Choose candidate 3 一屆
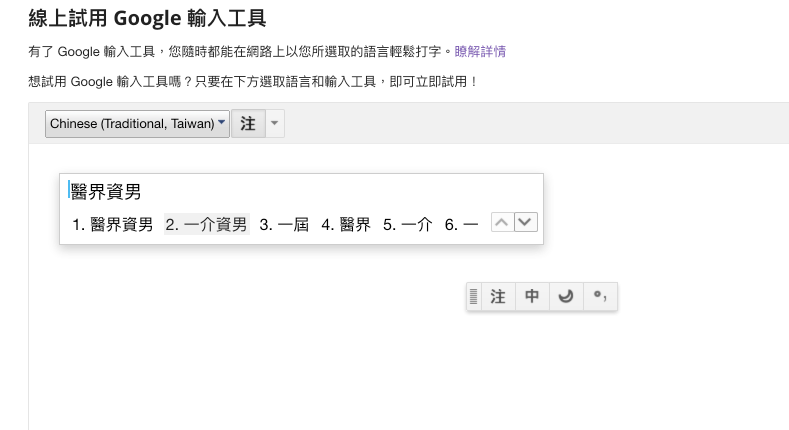 [x=284, y=225]
